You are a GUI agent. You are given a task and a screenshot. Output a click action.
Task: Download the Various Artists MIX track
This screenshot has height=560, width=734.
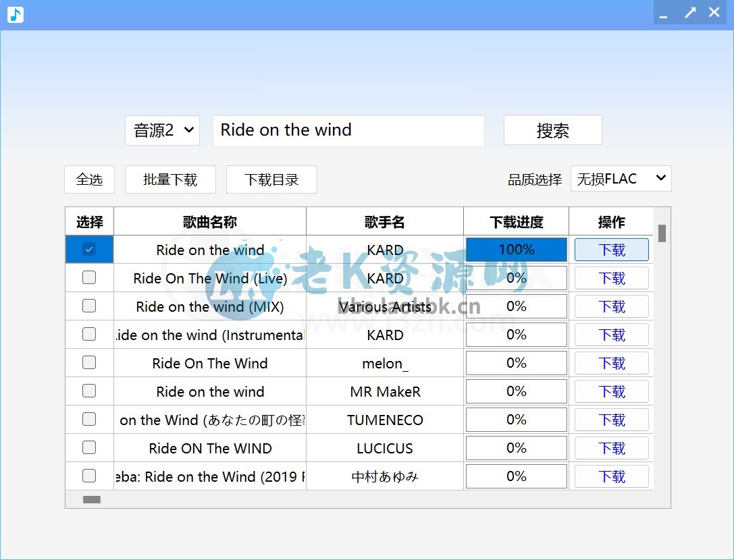[612, 307]
